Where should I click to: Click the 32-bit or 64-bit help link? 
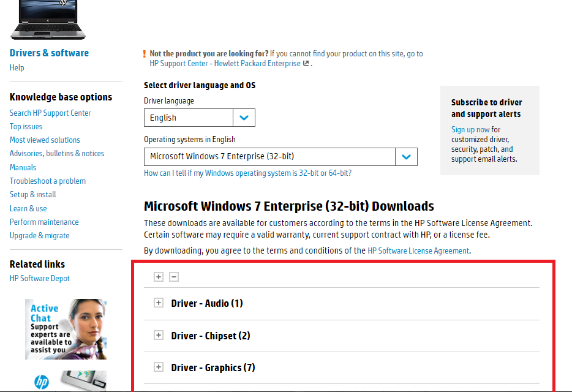tap(247, 173)
